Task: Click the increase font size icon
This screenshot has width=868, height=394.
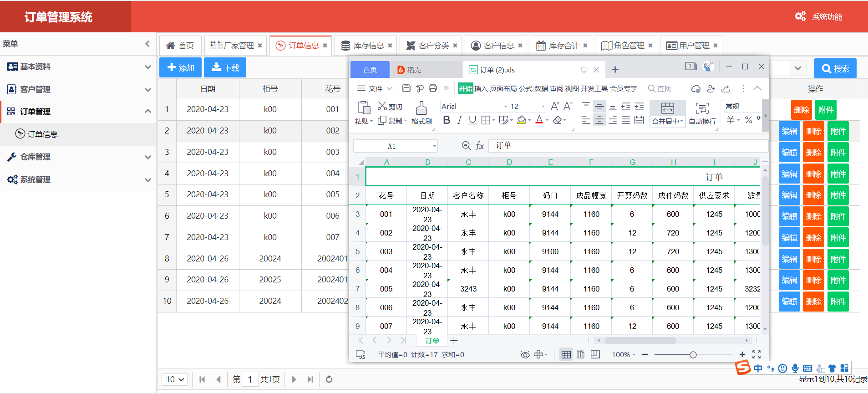Action: pyautogui.click(x=555, y=106)
